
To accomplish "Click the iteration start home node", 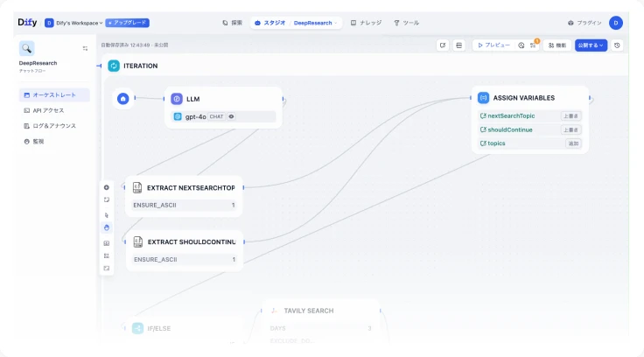I will (122, 99).
